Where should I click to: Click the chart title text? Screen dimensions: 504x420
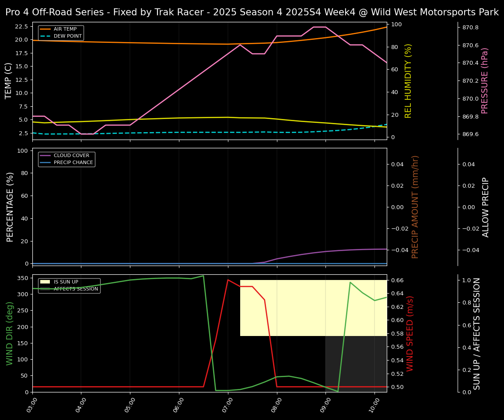pos(252,12)
